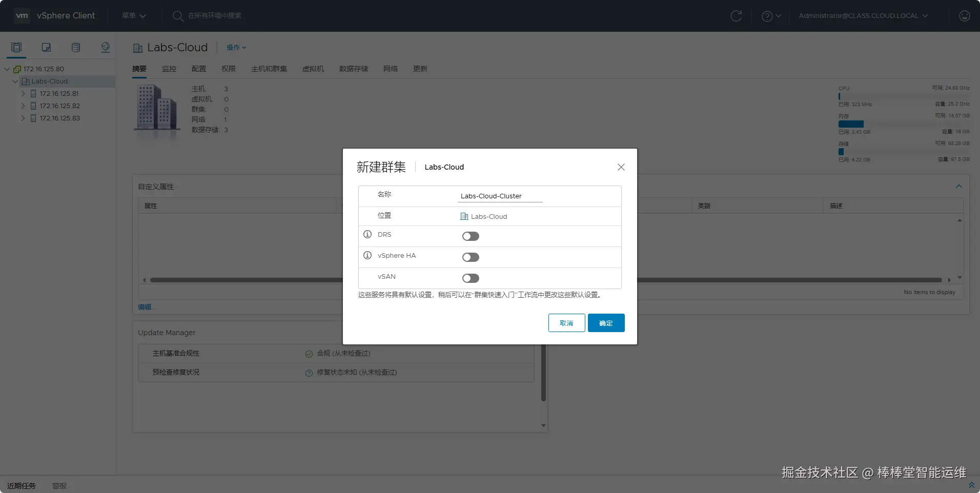
Task: Open the VMs and Templates view icon
Action: [x=46, y=48]
